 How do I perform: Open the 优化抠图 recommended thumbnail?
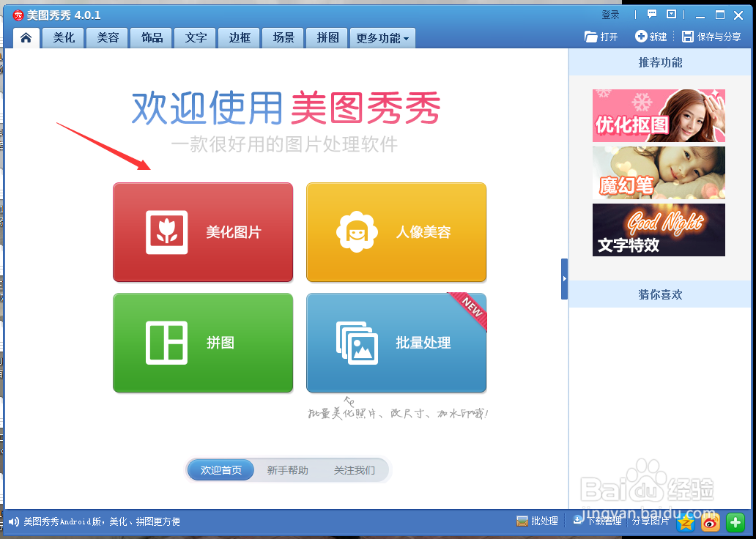pos(659,116)
